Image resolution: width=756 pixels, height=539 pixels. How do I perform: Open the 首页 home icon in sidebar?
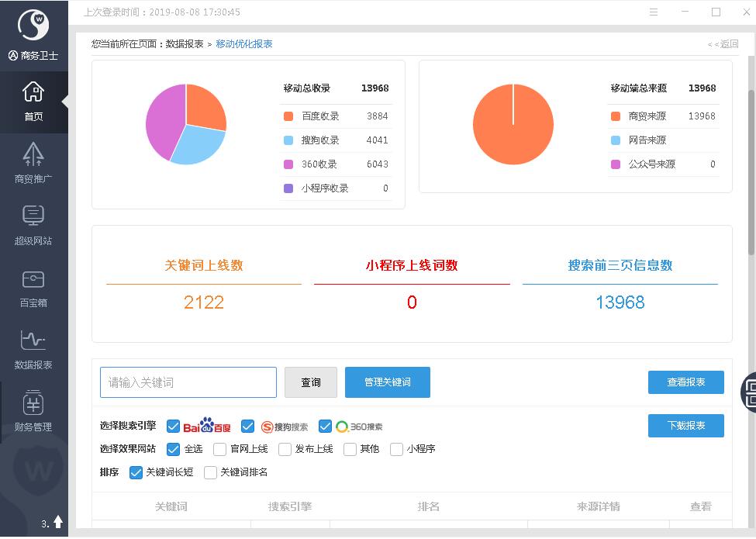coord(33,93)
